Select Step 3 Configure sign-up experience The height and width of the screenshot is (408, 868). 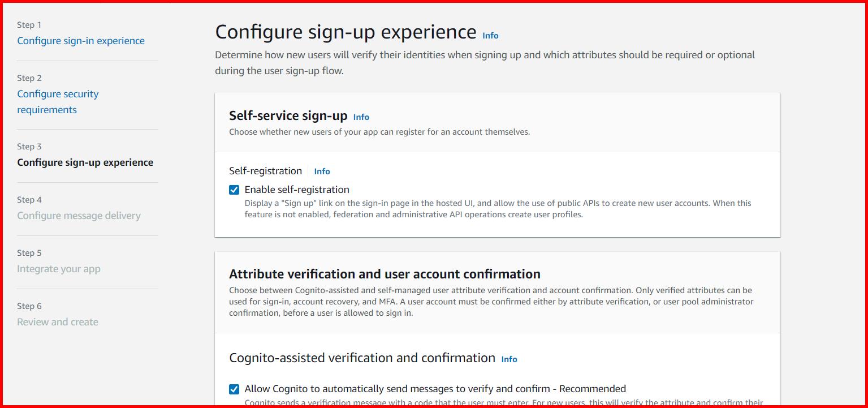[x=85, y=162]
